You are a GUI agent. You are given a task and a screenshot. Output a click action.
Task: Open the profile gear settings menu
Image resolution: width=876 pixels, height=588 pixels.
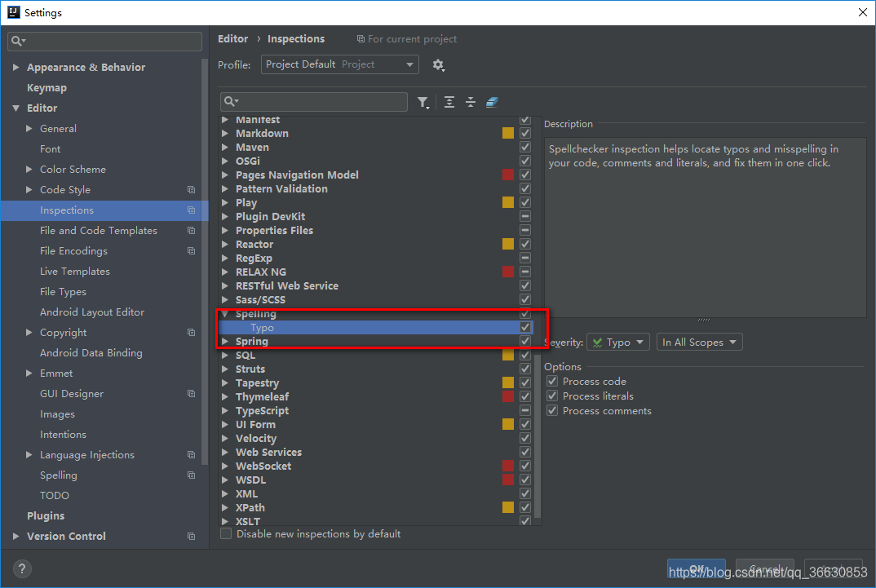pos(439,64)
